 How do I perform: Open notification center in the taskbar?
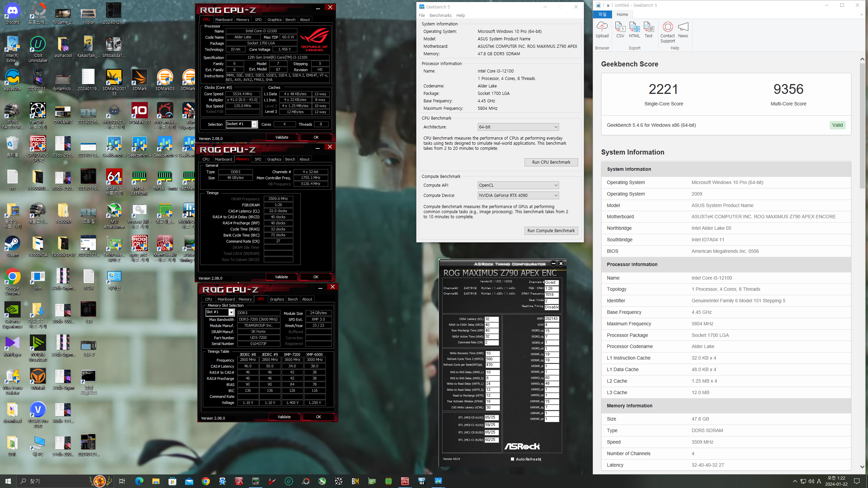[x=857, y=481]
